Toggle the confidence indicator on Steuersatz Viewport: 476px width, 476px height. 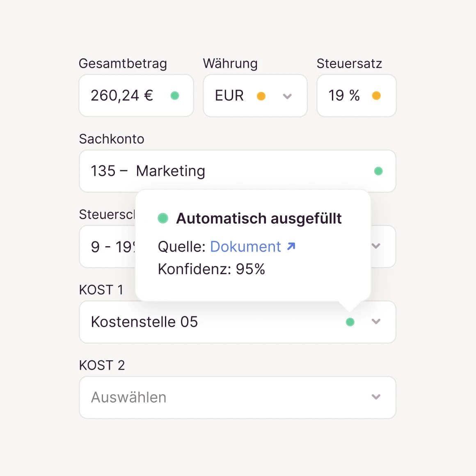[376, 96]
